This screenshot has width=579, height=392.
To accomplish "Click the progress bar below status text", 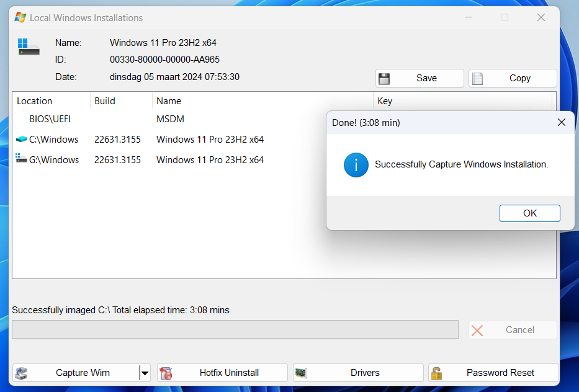I will click(x=235, y=329).
